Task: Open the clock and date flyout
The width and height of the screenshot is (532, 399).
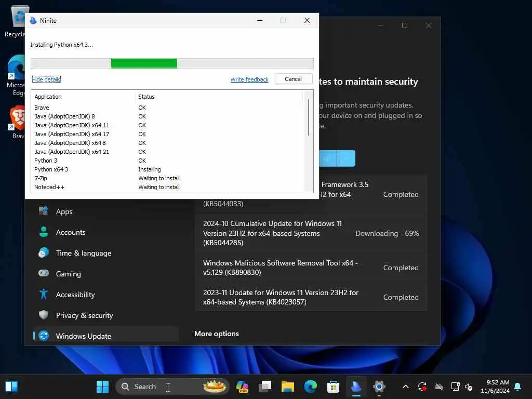Action: pos(495,387)
